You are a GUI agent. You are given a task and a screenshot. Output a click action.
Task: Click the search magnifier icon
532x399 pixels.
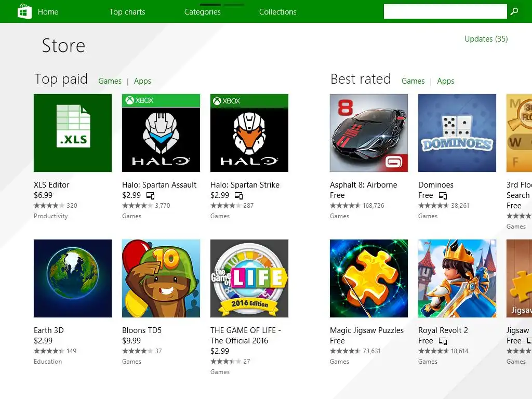[x=514, y=11]
